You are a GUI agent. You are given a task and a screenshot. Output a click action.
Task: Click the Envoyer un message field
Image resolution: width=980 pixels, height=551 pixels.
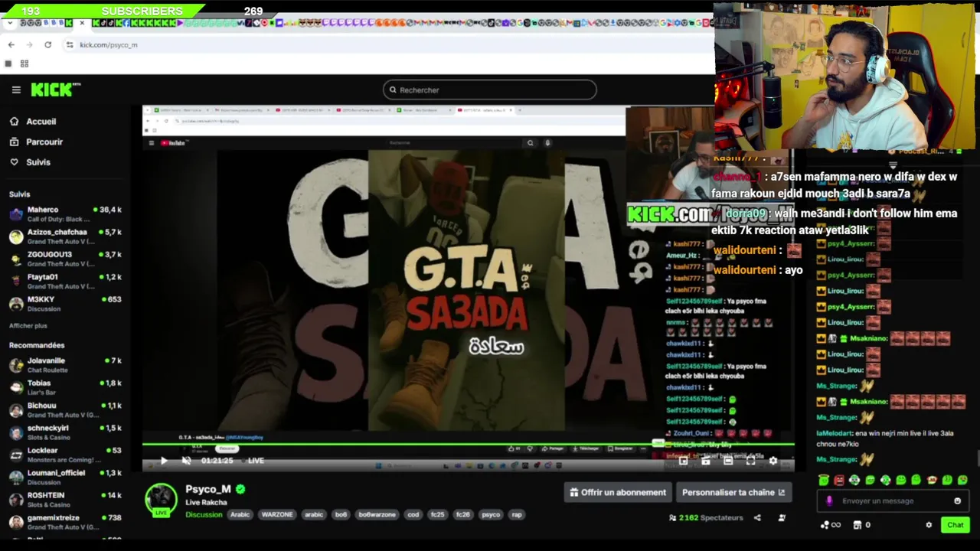[892, 501]
